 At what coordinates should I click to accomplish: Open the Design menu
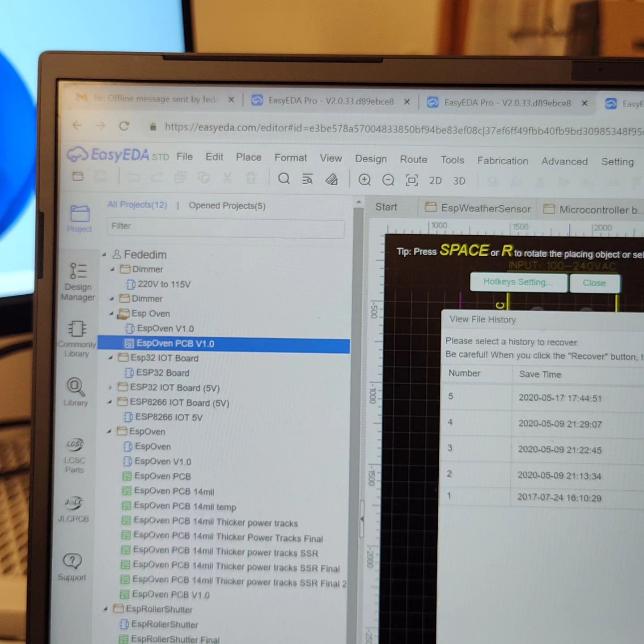(x=371, y=159)
